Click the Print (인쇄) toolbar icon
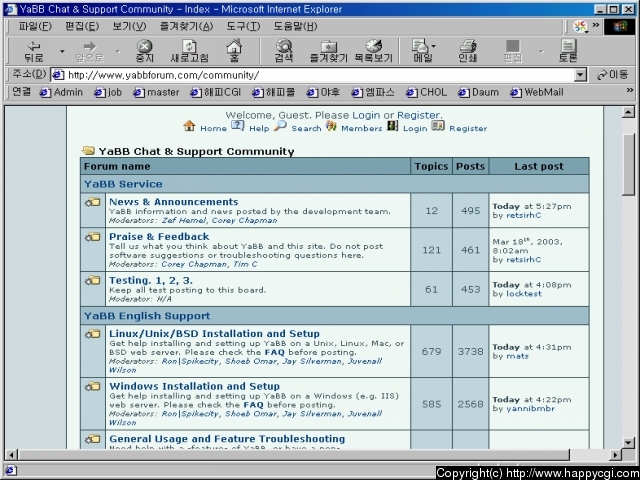Screen dimensions: 640x480 click(468, 51)
